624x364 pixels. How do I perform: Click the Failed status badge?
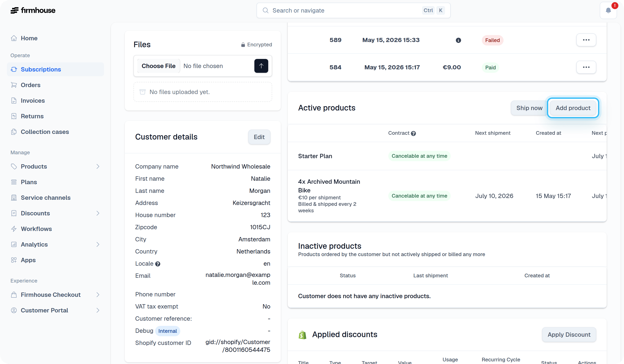pos(492,40)
